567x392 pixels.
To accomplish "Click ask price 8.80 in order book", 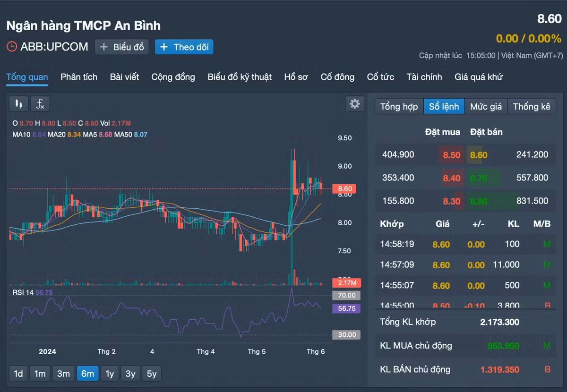I will pos(478,201).
